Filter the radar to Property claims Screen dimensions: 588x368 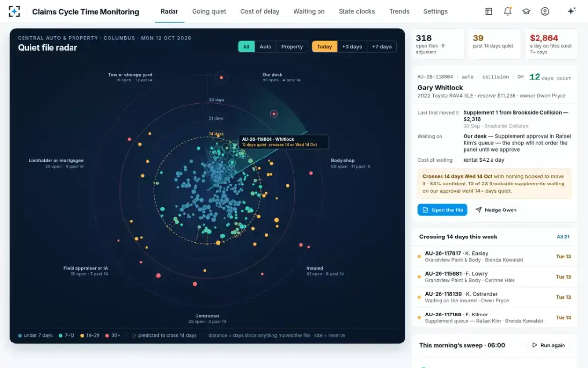(x=292, y=47)
